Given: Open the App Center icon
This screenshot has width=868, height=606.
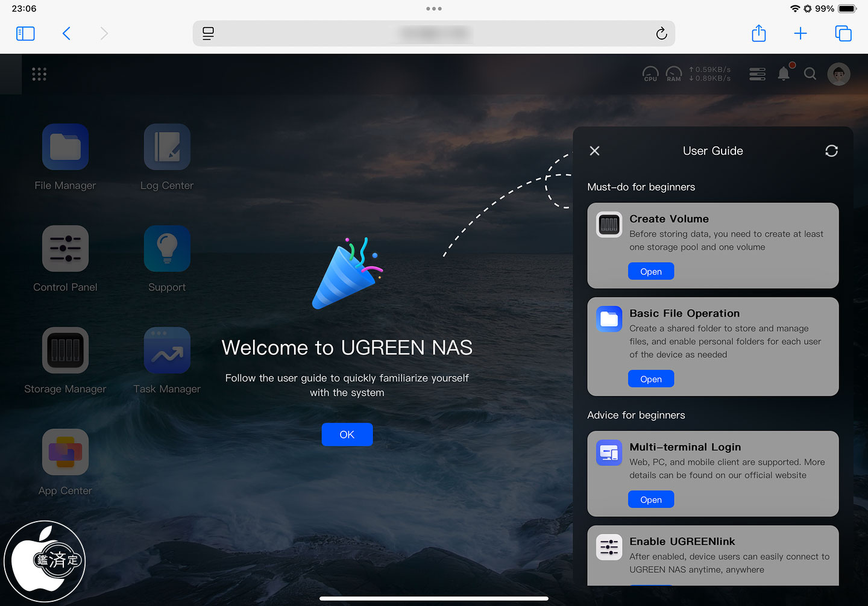Looking at the screenshot, I should coord(65,452).
